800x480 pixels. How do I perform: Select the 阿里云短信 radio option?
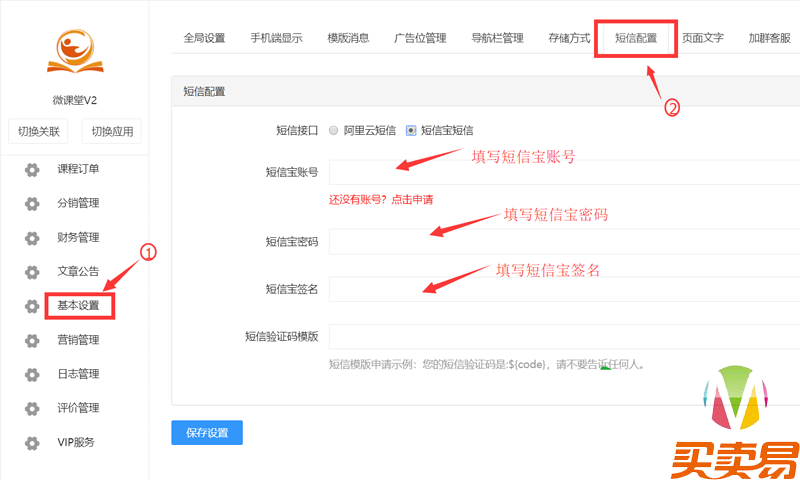point(333,130)
